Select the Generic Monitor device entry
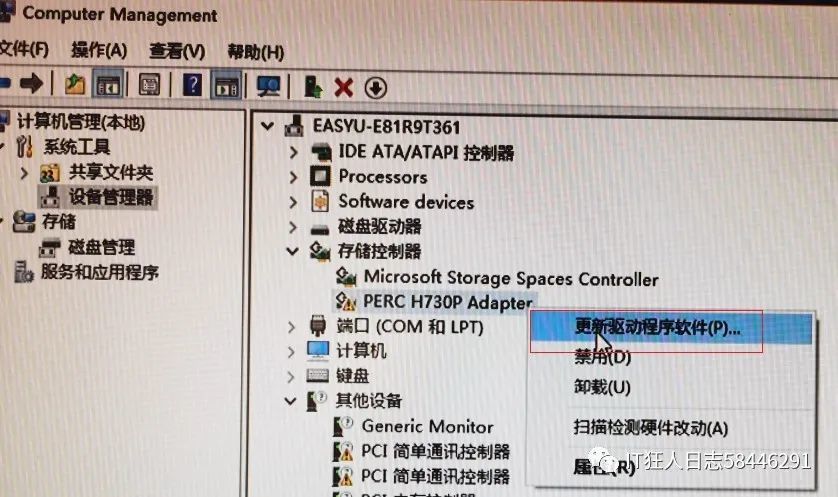838x497 pixels. pyautogui.click(x=428, y=426)
